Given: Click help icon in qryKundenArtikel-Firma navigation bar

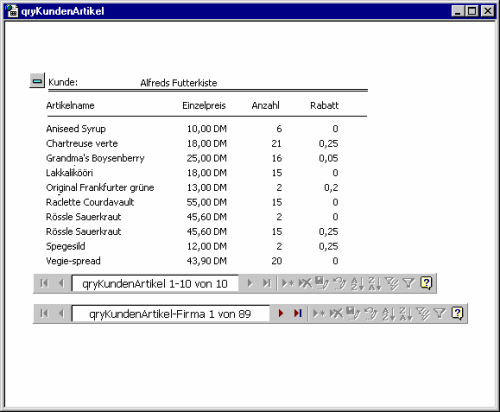Looking at the screenshot, I should (x=457, y=313).
